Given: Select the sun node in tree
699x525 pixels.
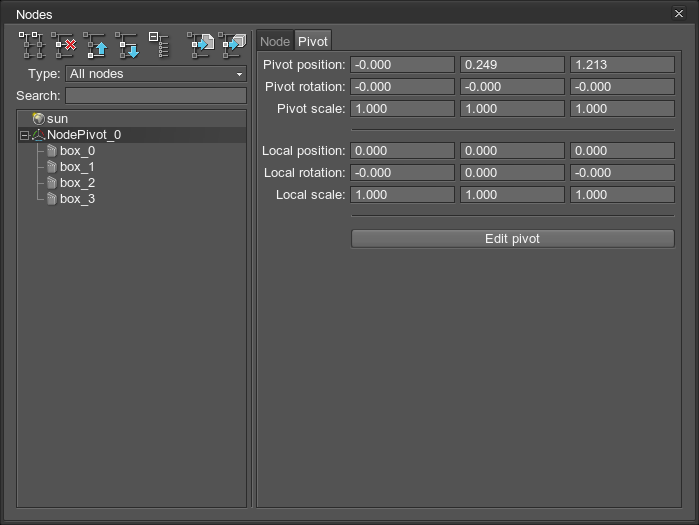Looking at the screenshot, I should (57, 119).
